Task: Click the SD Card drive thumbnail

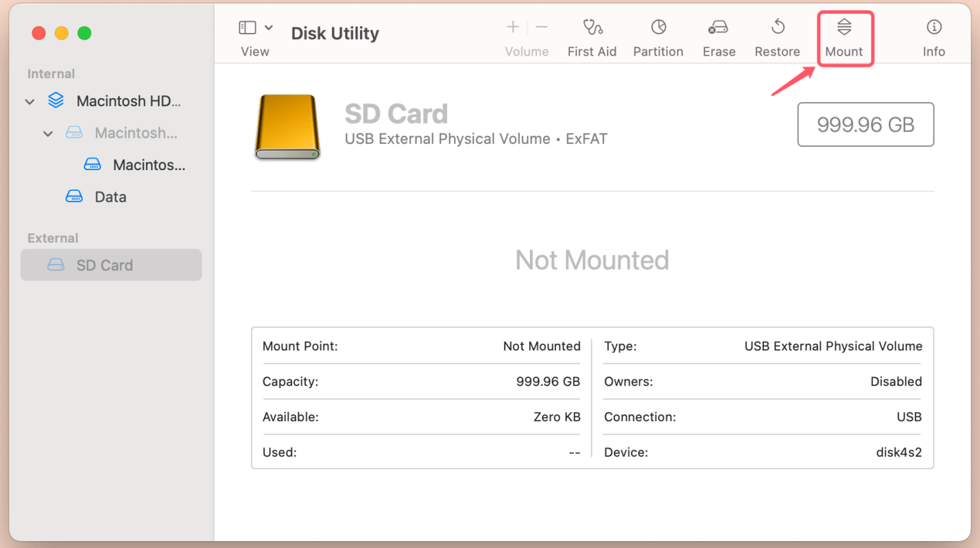Action: coord(287,126)
